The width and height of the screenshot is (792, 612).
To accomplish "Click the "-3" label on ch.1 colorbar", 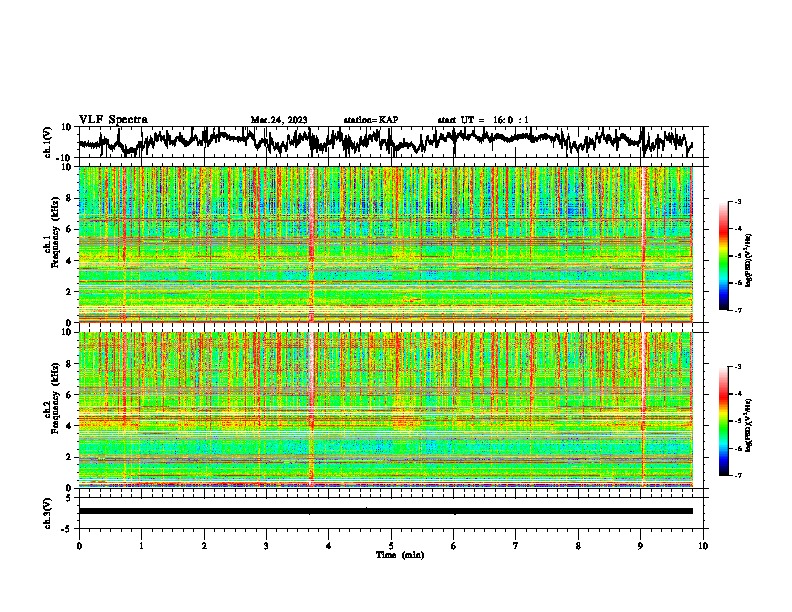I will click(737, 202).
